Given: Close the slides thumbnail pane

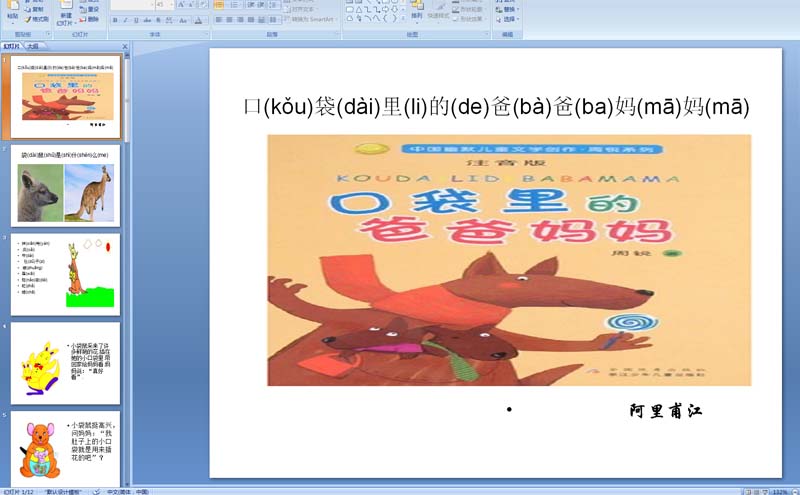Looking at the screenshot, I should click(x=125, y=46).
